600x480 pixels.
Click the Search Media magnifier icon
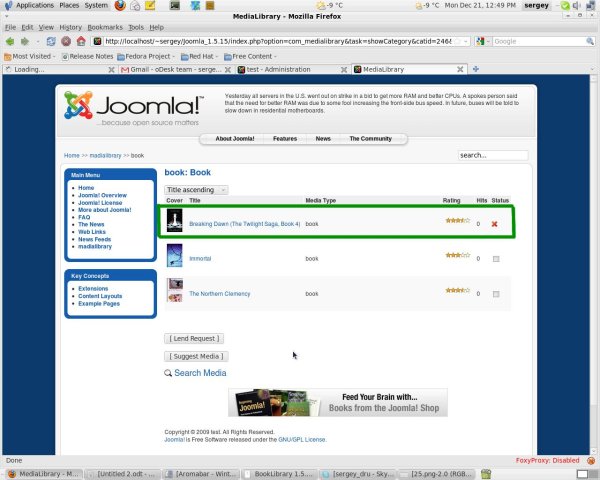click(x=168, y=373)
